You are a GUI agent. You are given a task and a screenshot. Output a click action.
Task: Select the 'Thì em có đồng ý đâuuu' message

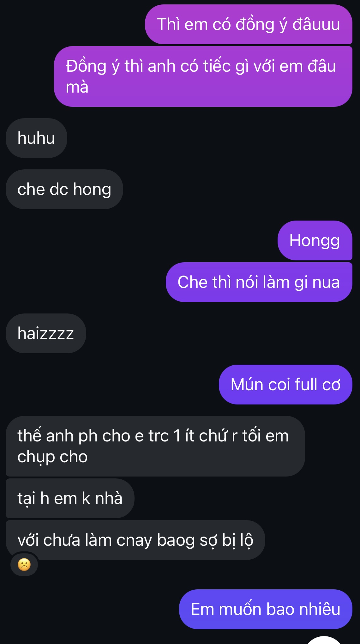(x=249, y=24)
